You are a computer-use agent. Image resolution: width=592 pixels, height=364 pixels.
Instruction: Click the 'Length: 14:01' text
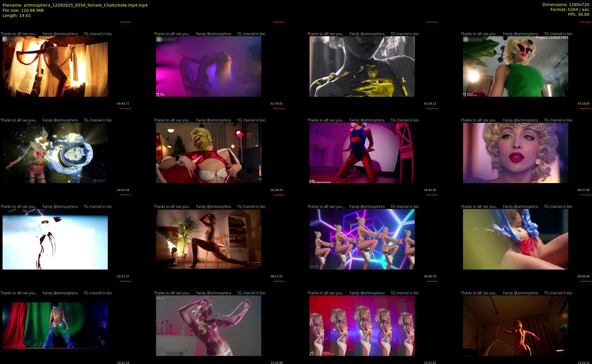tap(17, 16)
